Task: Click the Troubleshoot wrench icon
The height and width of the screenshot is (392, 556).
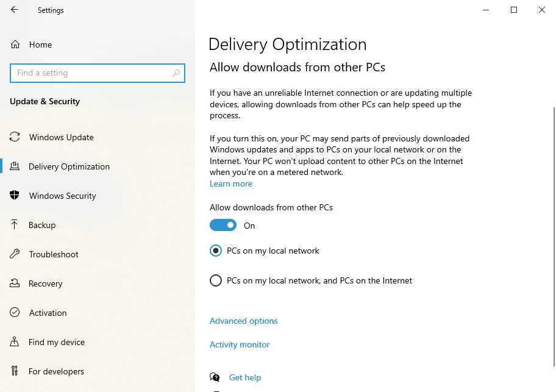Action: pos(15,254)
